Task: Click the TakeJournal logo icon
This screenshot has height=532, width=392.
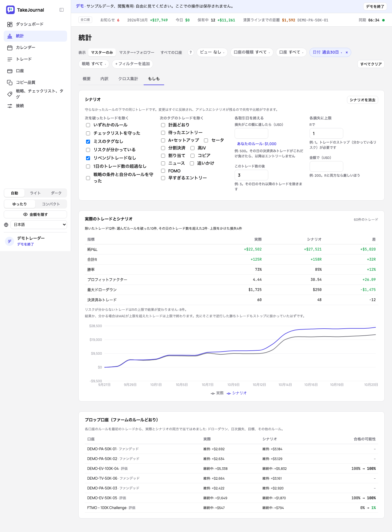Action: (x=10, y=10)
